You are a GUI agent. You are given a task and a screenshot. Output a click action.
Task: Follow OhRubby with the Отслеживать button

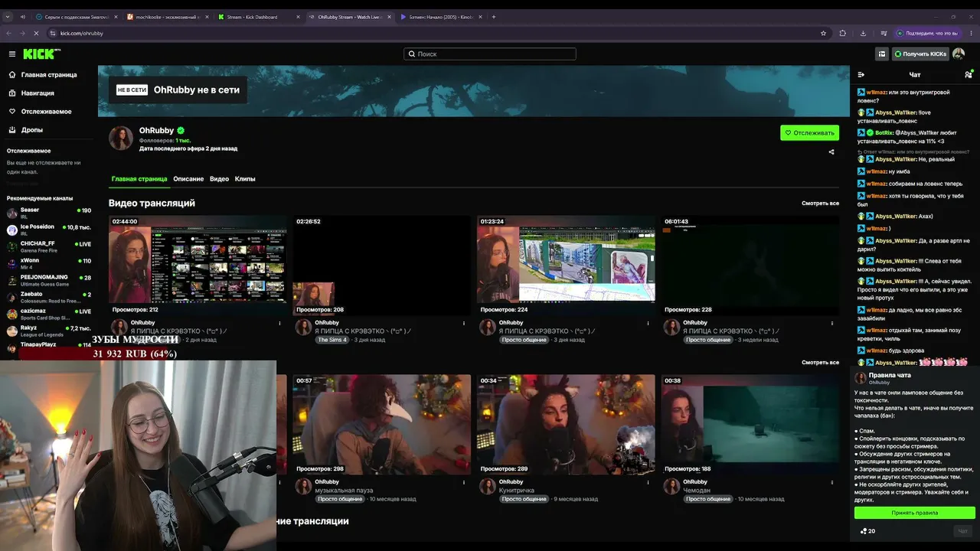coord(809,133)
